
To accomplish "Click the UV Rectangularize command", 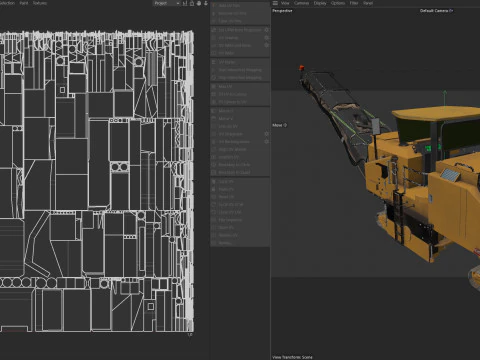I will pos(237,142).
